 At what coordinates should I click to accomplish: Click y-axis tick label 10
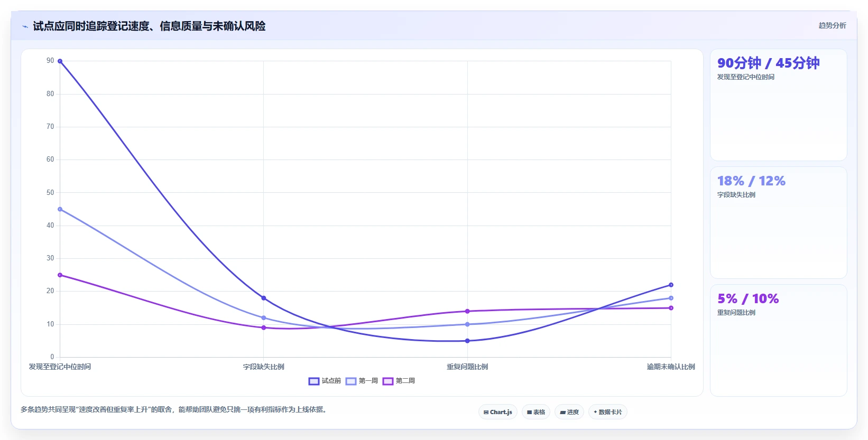click(50, 324)
